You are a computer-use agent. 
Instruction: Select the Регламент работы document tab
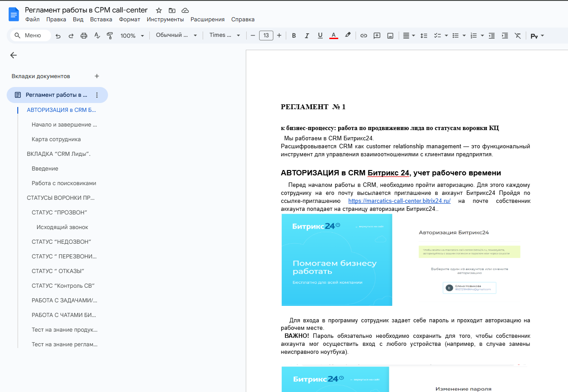(x=57, y=95)
